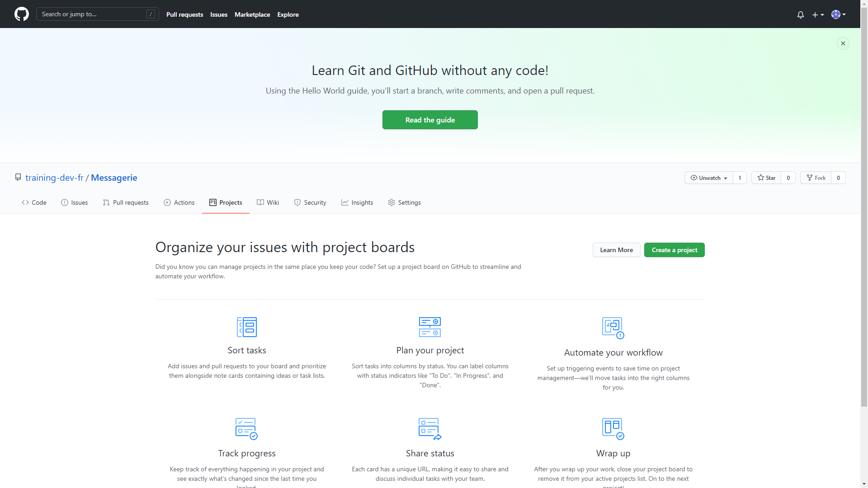Select the Projects tab
Screen dimensions: 868x488
(x=226, y=202)
